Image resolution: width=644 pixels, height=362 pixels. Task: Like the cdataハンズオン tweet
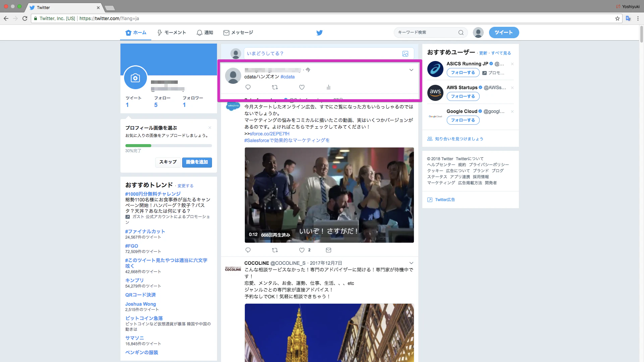click(302, 87)
